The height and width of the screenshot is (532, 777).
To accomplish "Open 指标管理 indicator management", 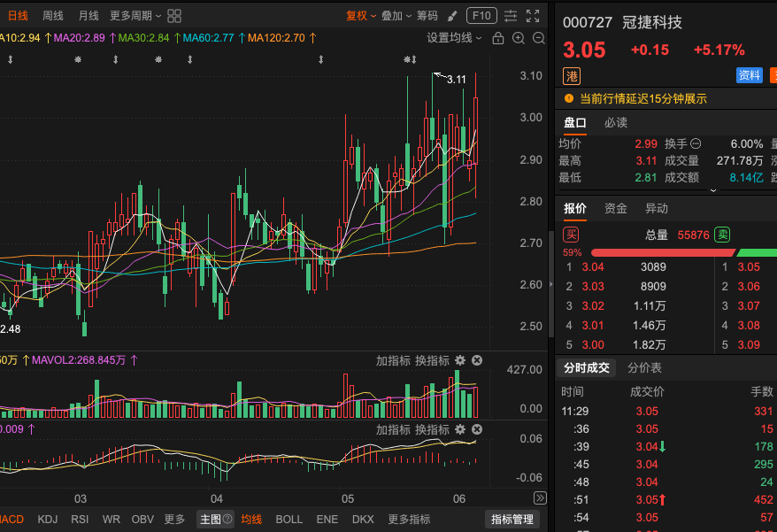I will tap(512, 519).
